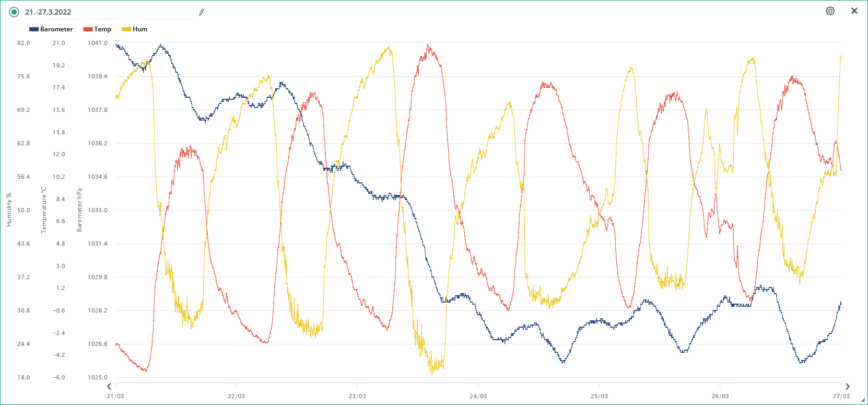Go to previous period with left chevron
Screen dimensions: 868x405
(109, 387)
